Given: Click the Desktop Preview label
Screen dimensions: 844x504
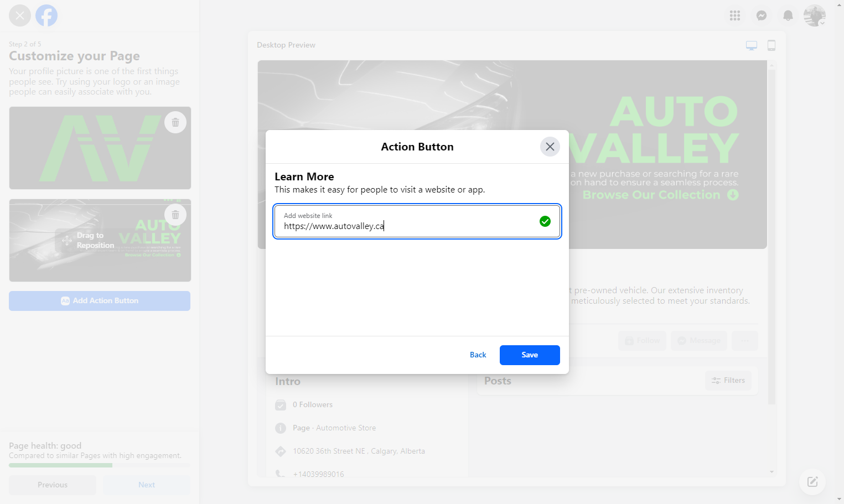Looking at the screenshot, I should pos(286,45).
